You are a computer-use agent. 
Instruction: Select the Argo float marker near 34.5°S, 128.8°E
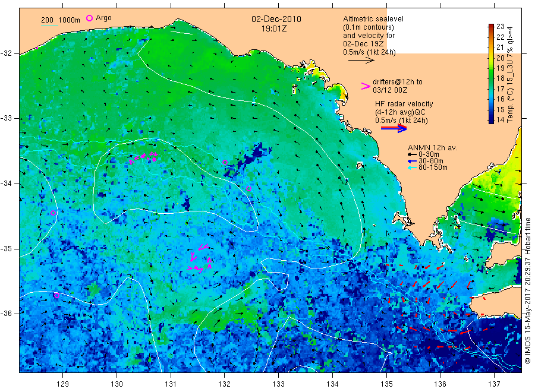coord(53,213)
